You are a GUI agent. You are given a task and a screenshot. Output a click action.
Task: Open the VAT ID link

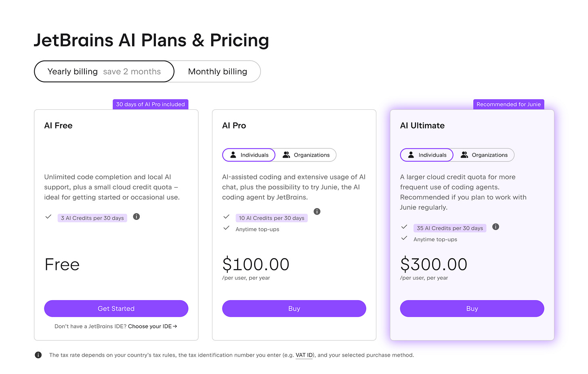304,355
